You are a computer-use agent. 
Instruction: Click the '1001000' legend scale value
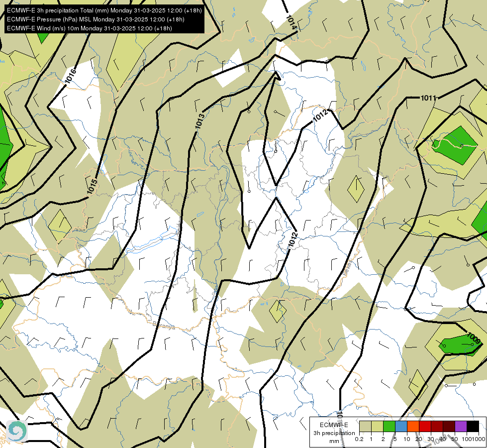(x=474, y=439)
